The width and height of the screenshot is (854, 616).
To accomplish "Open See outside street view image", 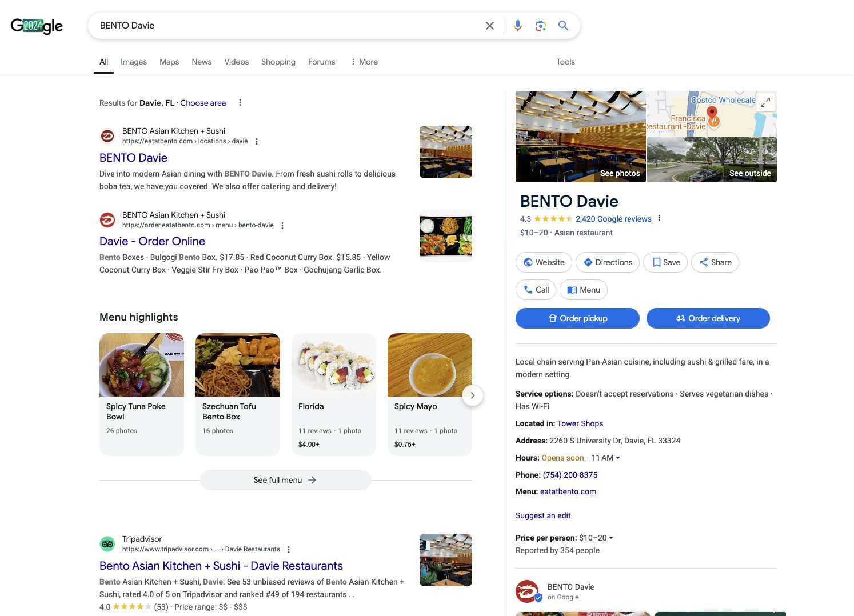I will [x=712, y=160].
